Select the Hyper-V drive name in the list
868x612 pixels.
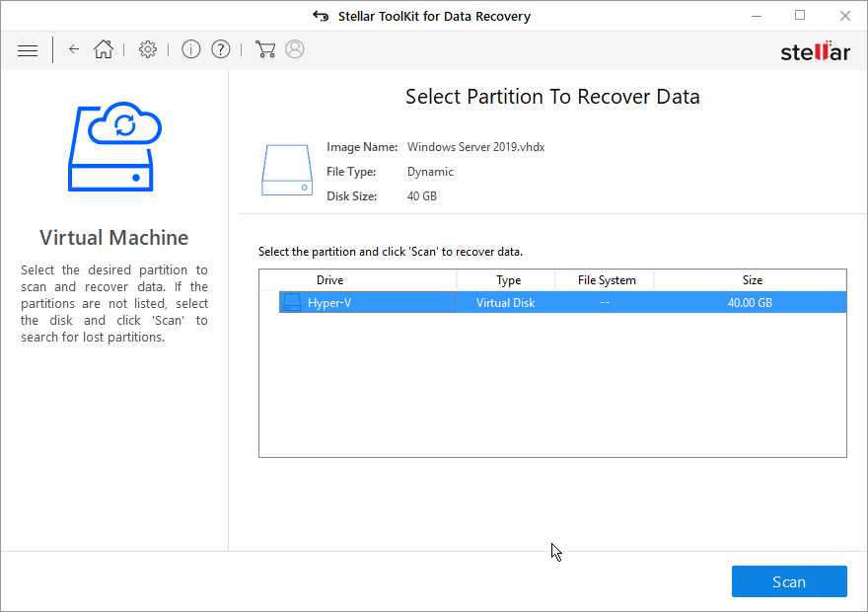tap(329, 303)
